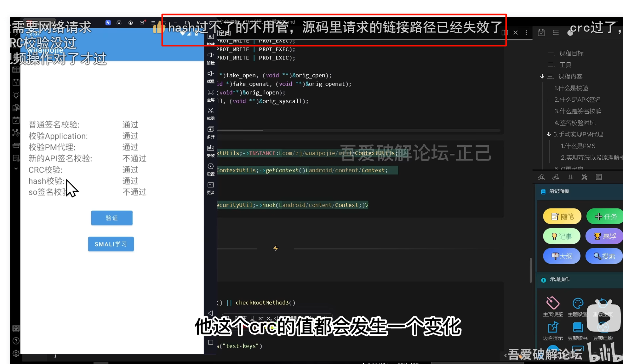Click the stacked cards icon in left ribbon
Screen dimensions: 623x364
click(x=16, y=145)
